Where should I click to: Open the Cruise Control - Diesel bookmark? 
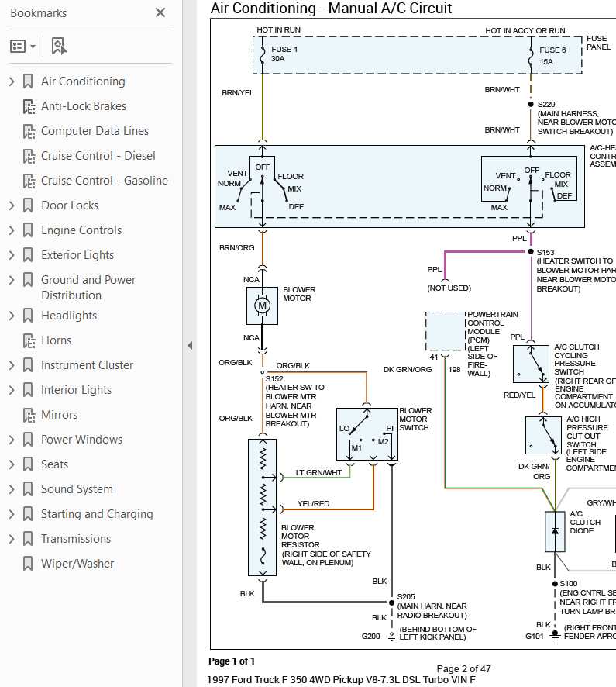[x=98, y=156]
